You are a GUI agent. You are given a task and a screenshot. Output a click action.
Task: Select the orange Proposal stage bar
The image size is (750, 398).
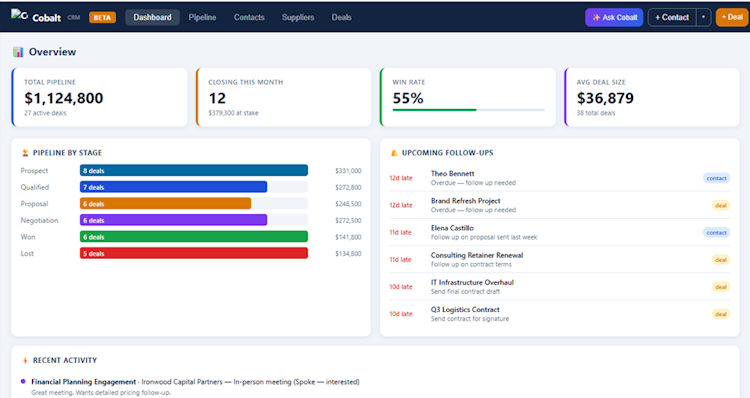point(165,204)
